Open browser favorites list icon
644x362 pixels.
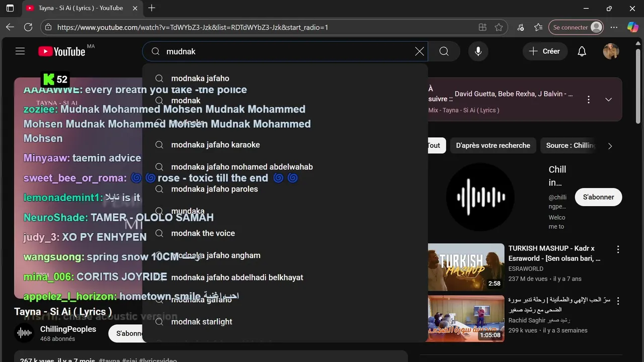point(538,27)
